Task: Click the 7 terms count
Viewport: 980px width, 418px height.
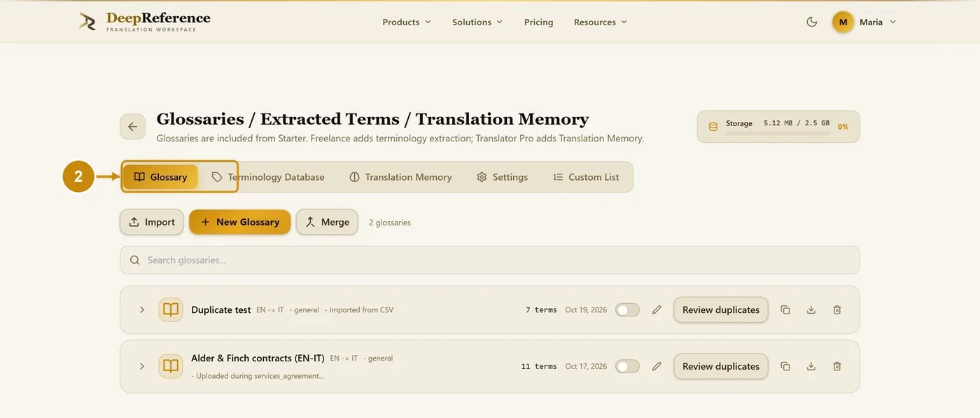Action: [541, 309]
